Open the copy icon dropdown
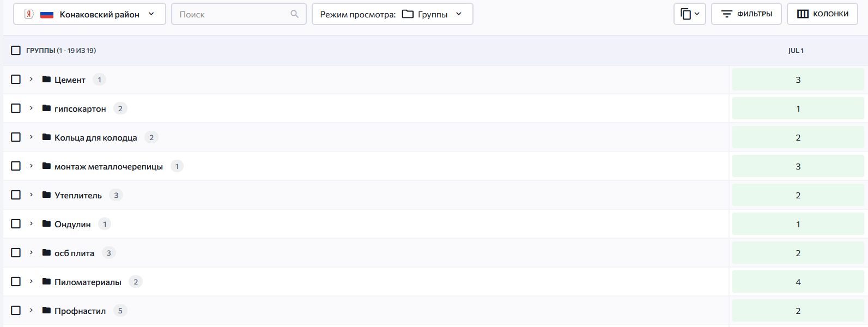The width and height of the screenshot is (868, 327). [690, 14]
